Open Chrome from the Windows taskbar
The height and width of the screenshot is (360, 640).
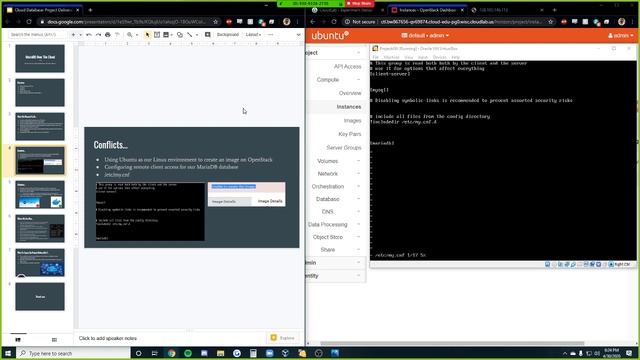(x=171, y=353)
